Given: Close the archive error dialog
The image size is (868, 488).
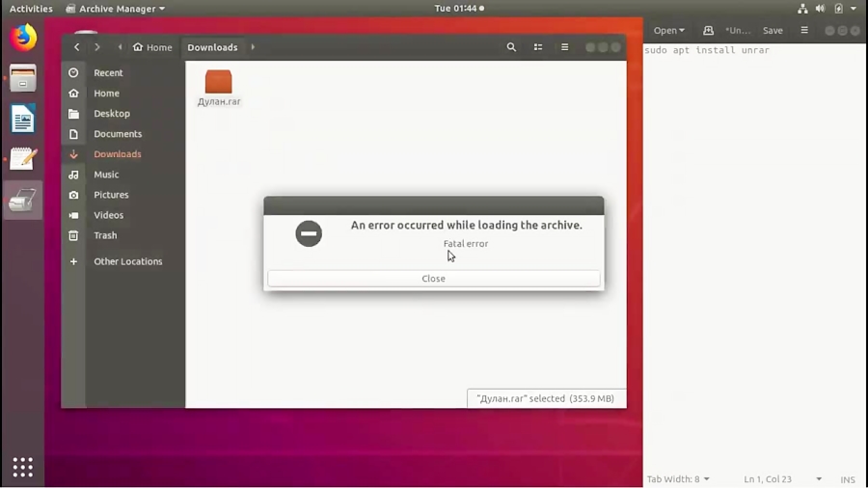Looking at the screenshot, I should (x=433, y=279).
